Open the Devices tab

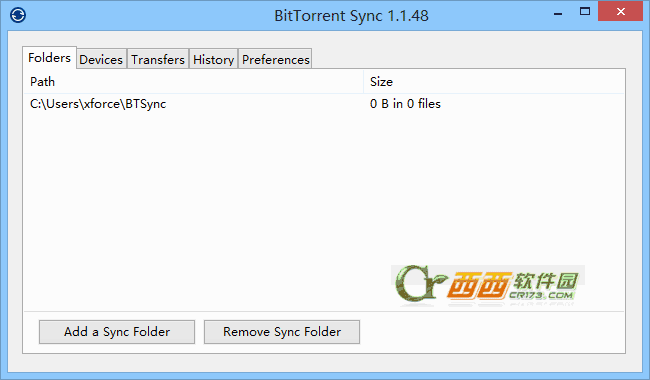click(x=101, y=60)
